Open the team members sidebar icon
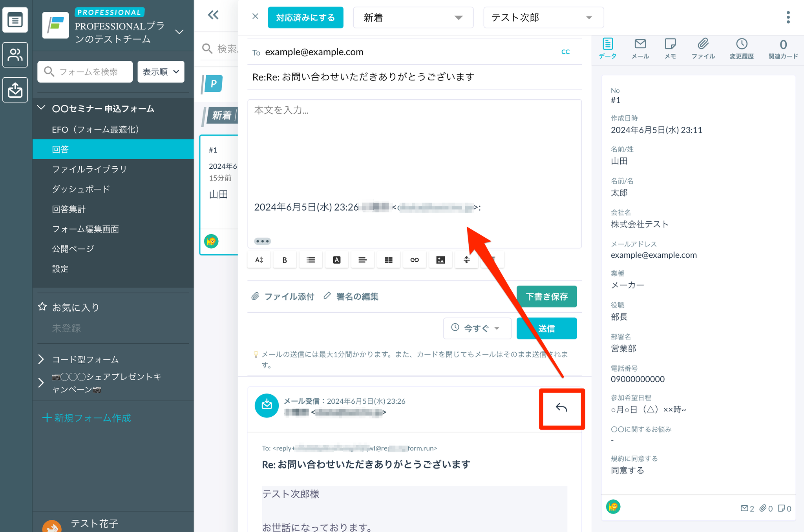Screen dimensions: 804x532 tap(15, 55)
